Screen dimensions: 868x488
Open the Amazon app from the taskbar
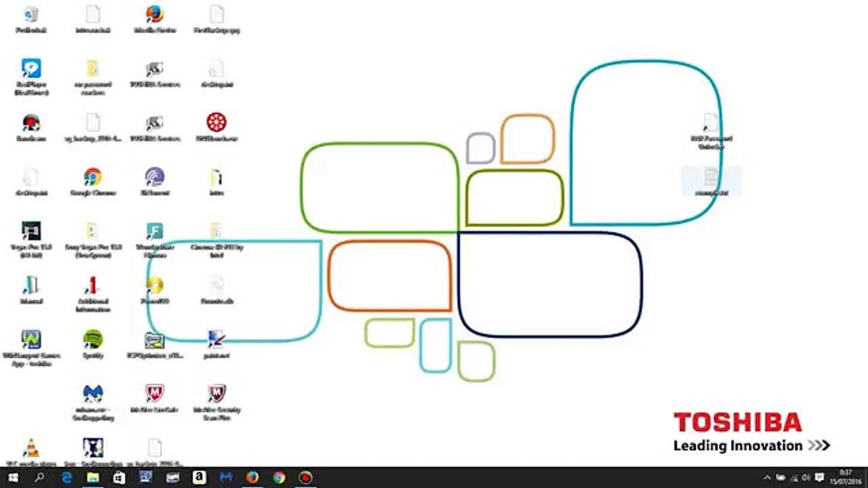(199, 478)
